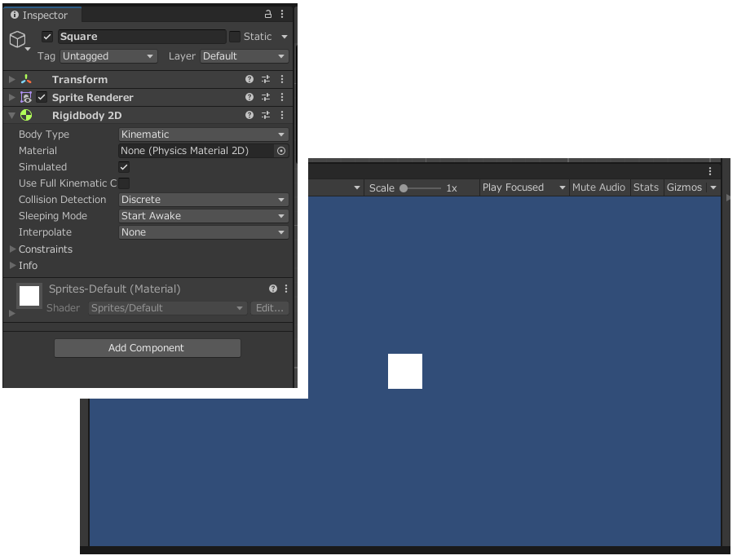This screenshot has height=560, width=737.
Task: Enable Use Full Kinematic Contacts checkbox
Action: pyautogui.click(x=124, y=183)
